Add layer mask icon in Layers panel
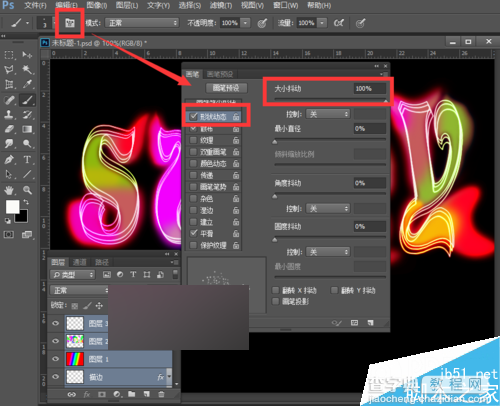The image size is (500, 406). click(x=102, y=394)
